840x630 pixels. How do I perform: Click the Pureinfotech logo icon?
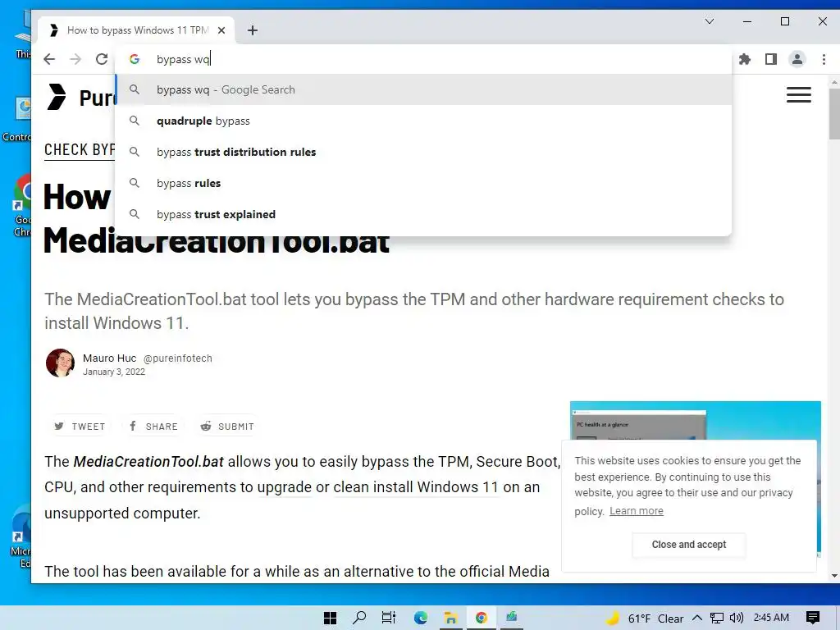[57, 97]
